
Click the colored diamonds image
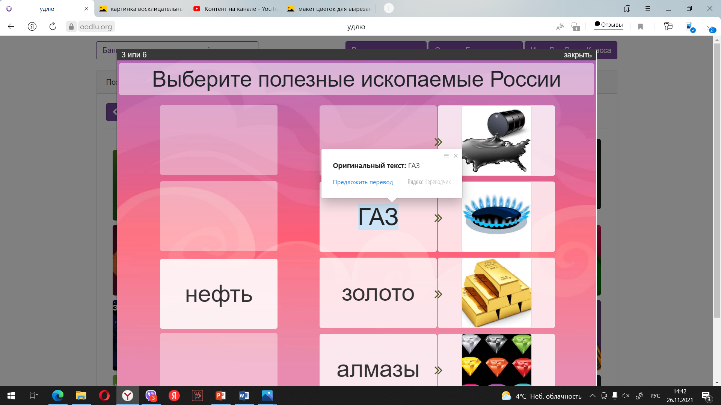coord(496,360)
